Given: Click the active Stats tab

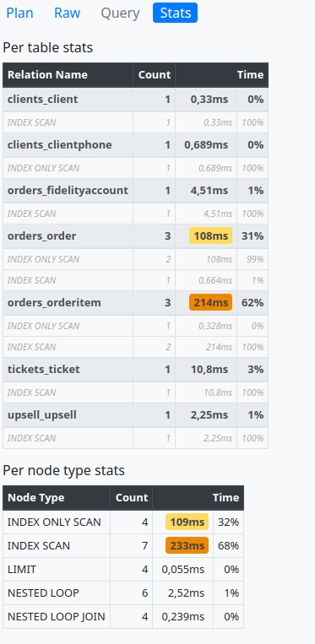Looking at the screenshot, I should [176, 13].
